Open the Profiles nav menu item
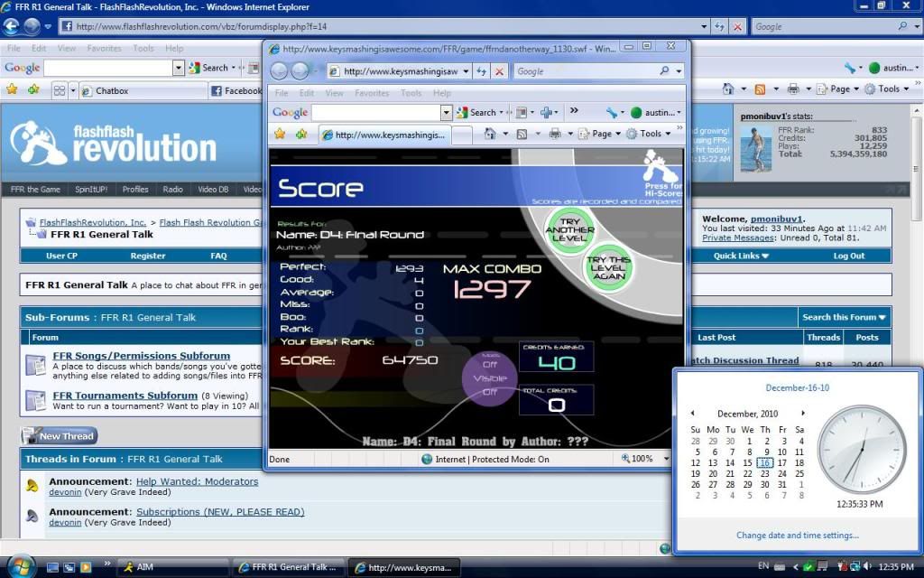 coord(135,190)
